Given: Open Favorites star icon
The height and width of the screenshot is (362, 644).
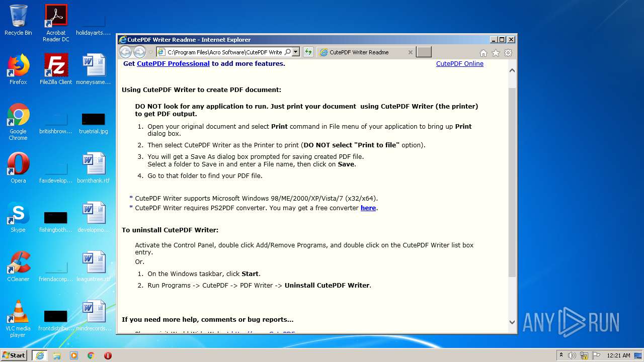Looking at the screenshot, I should click(496, 53).
